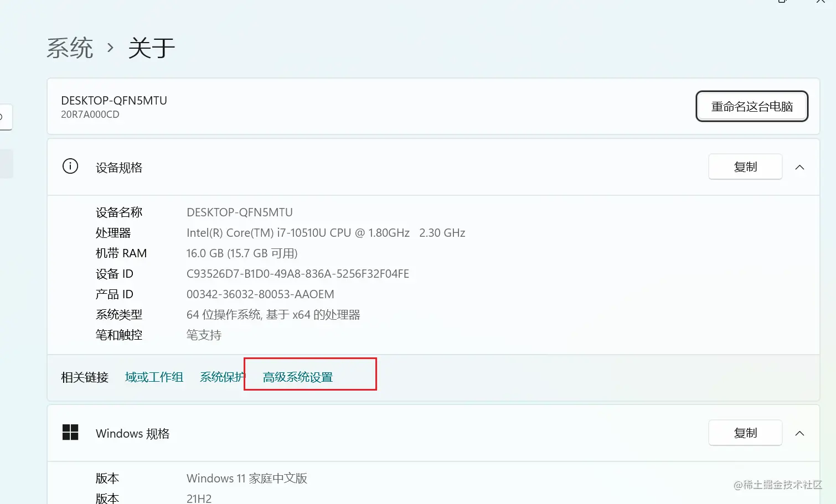Click the 重命名这台电脑 button

752,106
